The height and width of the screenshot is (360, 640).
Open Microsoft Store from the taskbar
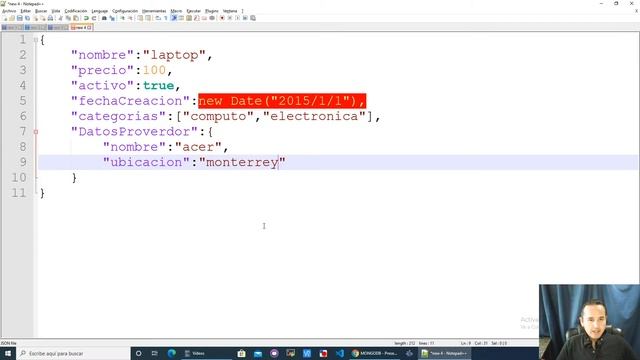click(x=241, y=353)
